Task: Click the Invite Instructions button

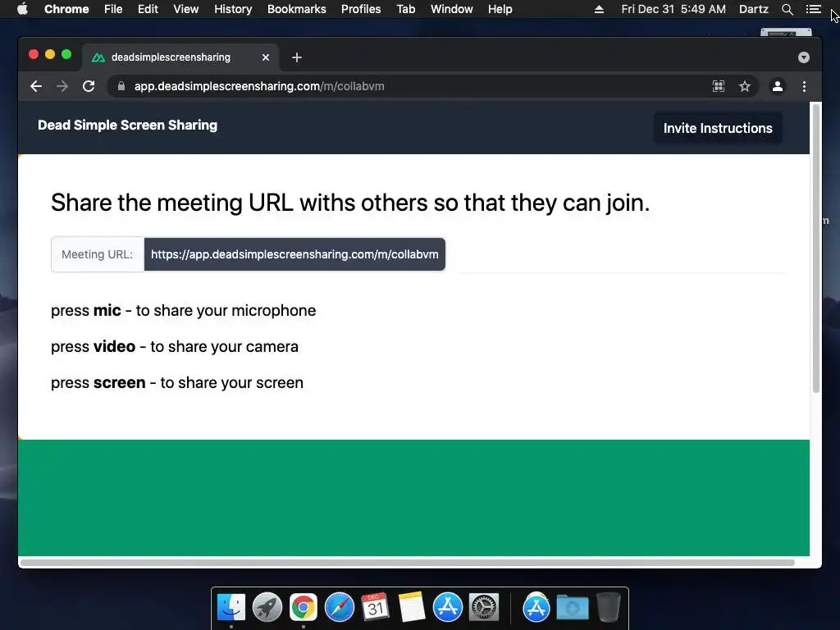Action: 718,128
